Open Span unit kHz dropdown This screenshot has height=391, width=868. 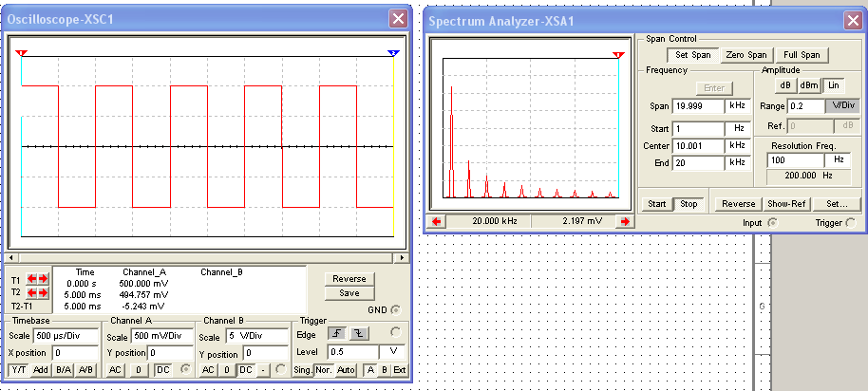(x=739, y=105)
